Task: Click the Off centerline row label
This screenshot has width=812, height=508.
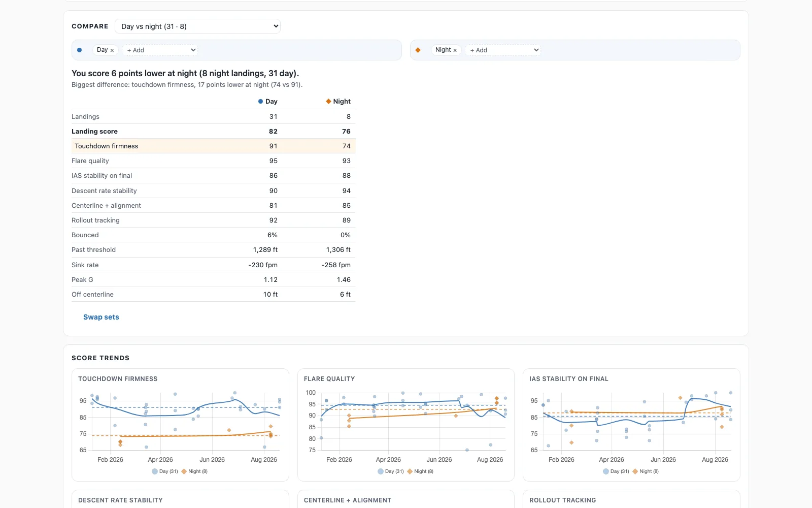Action: tap(92, 295)
